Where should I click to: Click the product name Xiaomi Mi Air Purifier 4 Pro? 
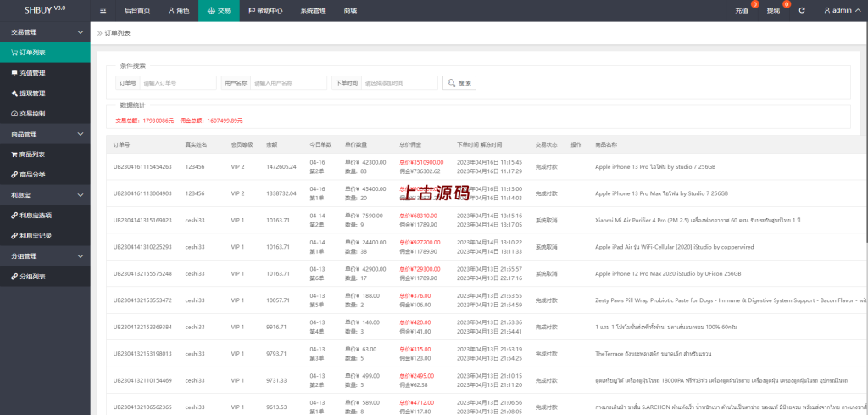pyautogui.click(x=698, y=220)
